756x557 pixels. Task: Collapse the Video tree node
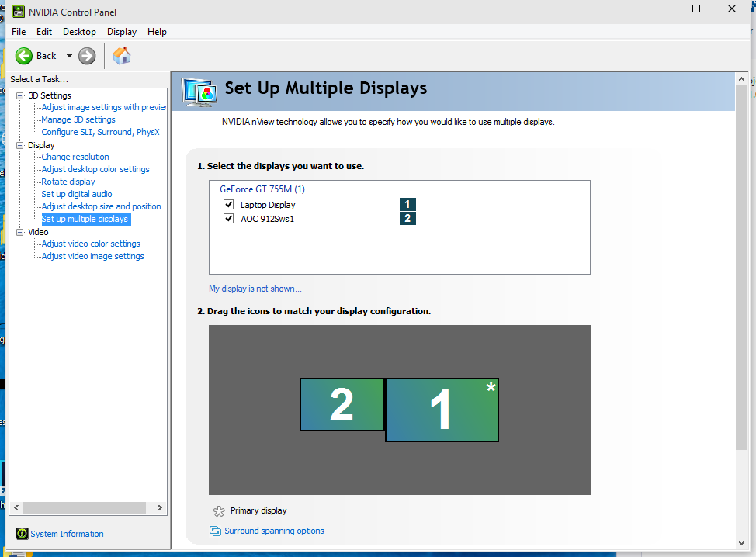point(19,232)
